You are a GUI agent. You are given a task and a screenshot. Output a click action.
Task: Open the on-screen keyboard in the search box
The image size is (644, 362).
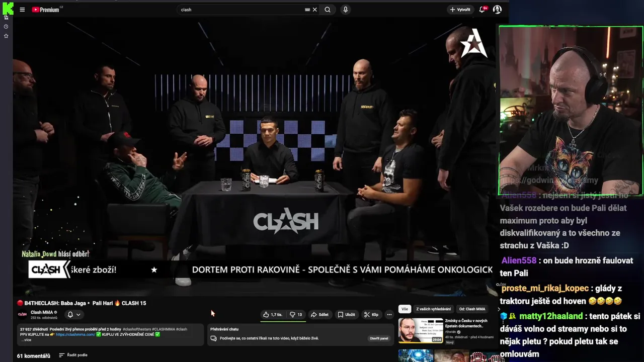pos(307,10)
